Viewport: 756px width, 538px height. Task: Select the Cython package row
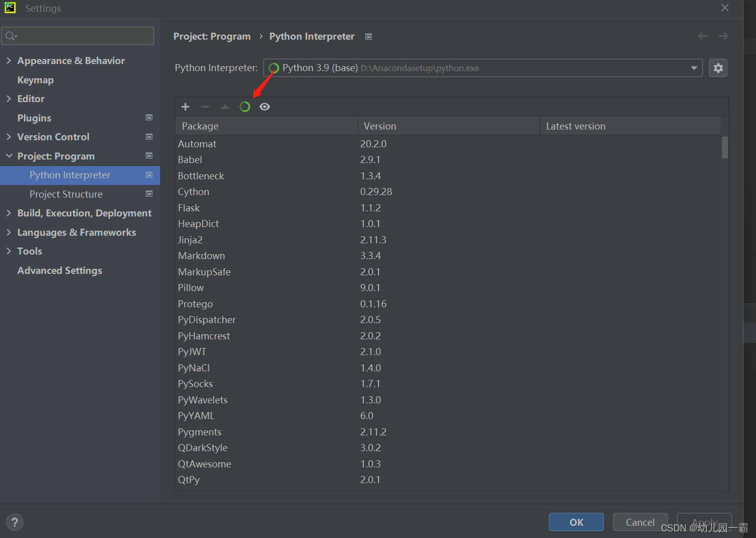pyautogui.click(x=448, y=192)
